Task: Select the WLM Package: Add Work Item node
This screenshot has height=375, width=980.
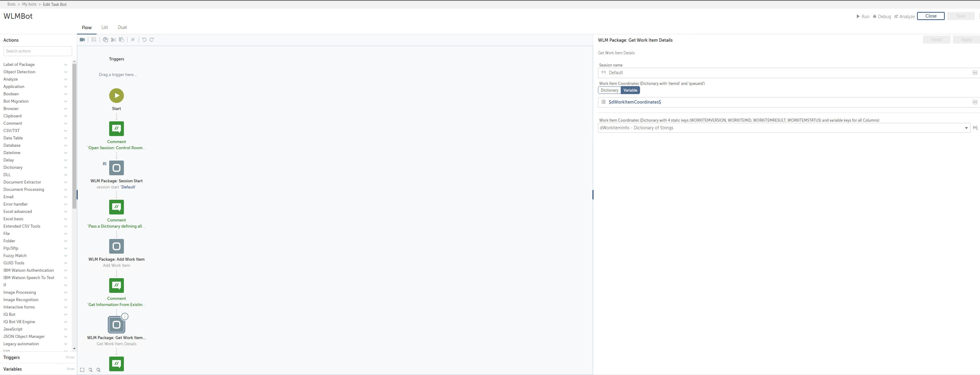Action: (x=116, y=246)
